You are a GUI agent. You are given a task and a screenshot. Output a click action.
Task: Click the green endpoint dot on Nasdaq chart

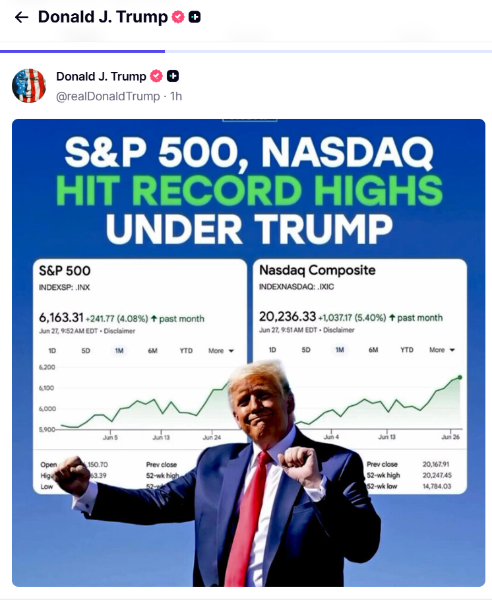click(460, 377)
